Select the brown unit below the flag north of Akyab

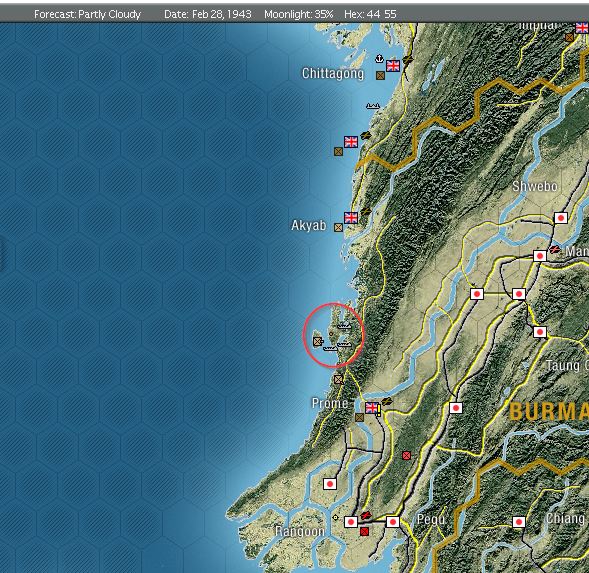coord(338,151)
